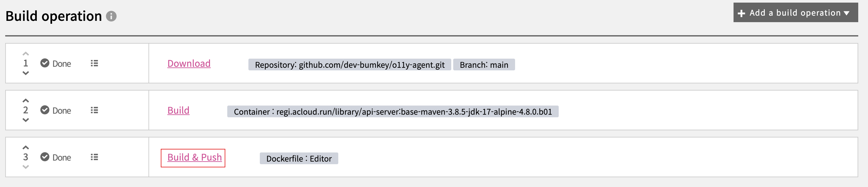Click the Dockerfile : Editor tag
The height and width of the screenshot is (187, 868).
299,159
